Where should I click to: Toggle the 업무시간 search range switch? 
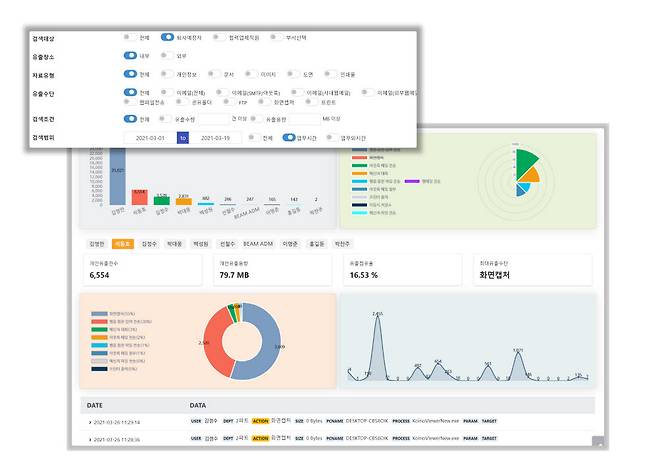[x=289, y=138]
